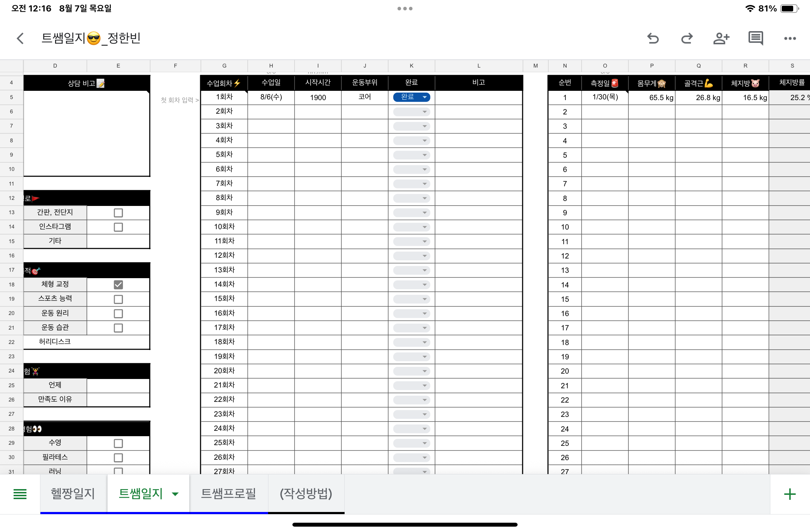The width and height of the screenshot is (810, 532).
Task: Uncheck the 체형 교정 checkbox
Action: [118, 285]
